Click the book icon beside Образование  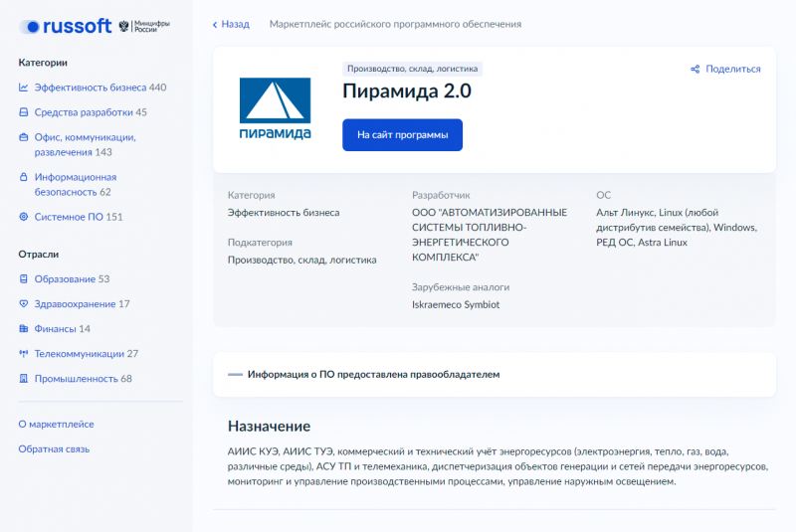tap(23, 279)
